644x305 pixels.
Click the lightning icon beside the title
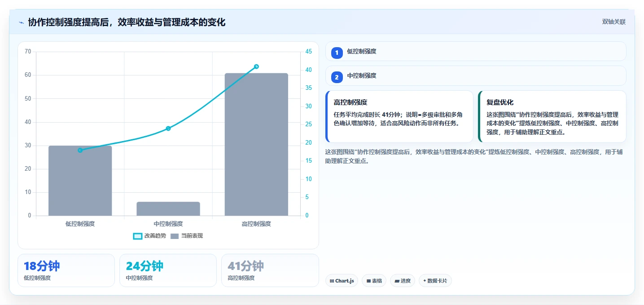(21, 22)
